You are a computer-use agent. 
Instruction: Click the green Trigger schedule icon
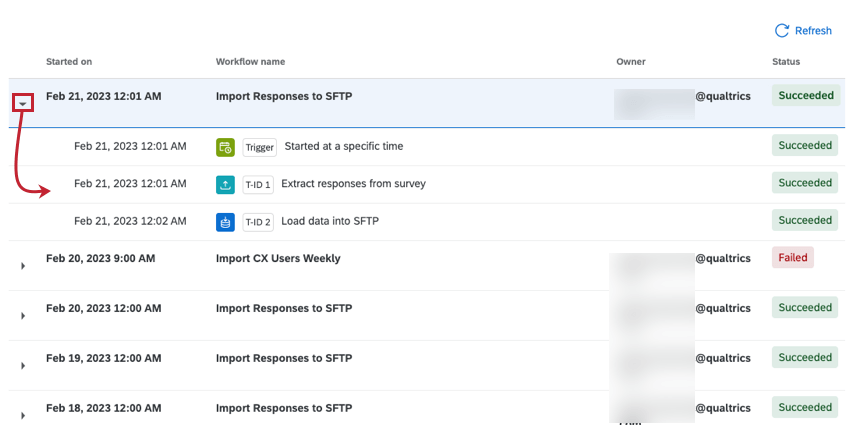click(x=225, y=147)
